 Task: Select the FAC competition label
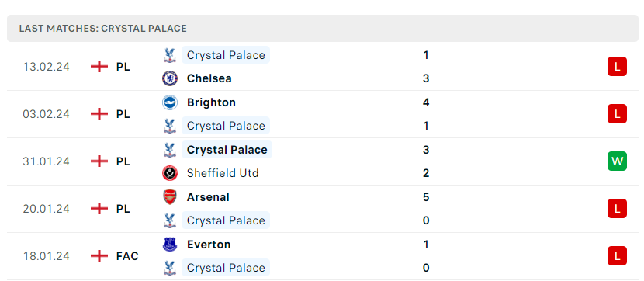point(127,256)
